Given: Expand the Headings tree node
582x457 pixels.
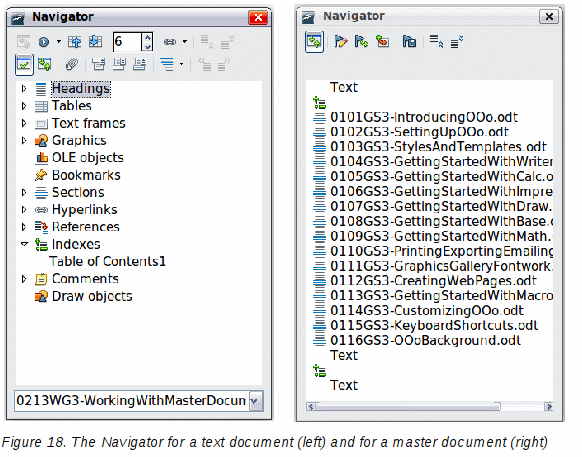Looking at the screenshot, I should point(24,88).
